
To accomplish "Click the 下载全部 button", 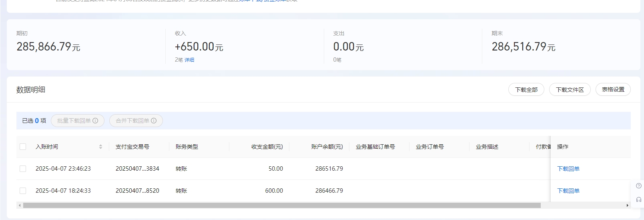I will click(x=526, y=90).
